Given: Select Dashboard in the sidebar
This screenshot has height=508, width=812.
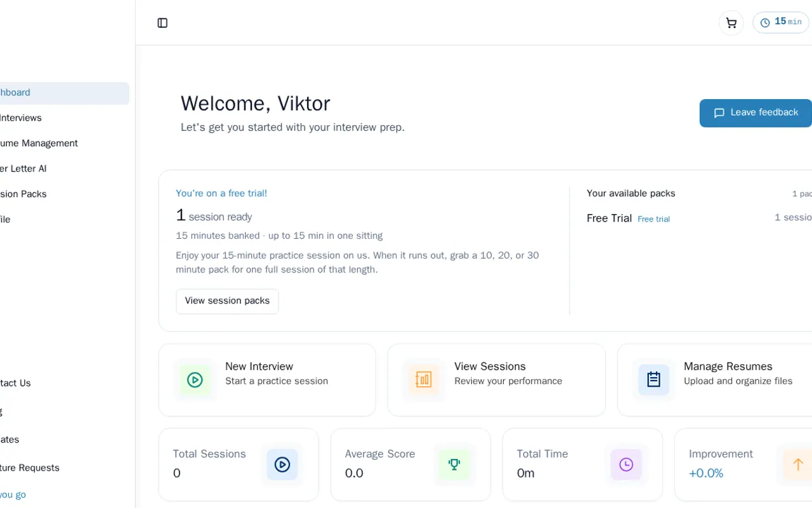Looking at the screenshot, I should (x=63, y=93).
